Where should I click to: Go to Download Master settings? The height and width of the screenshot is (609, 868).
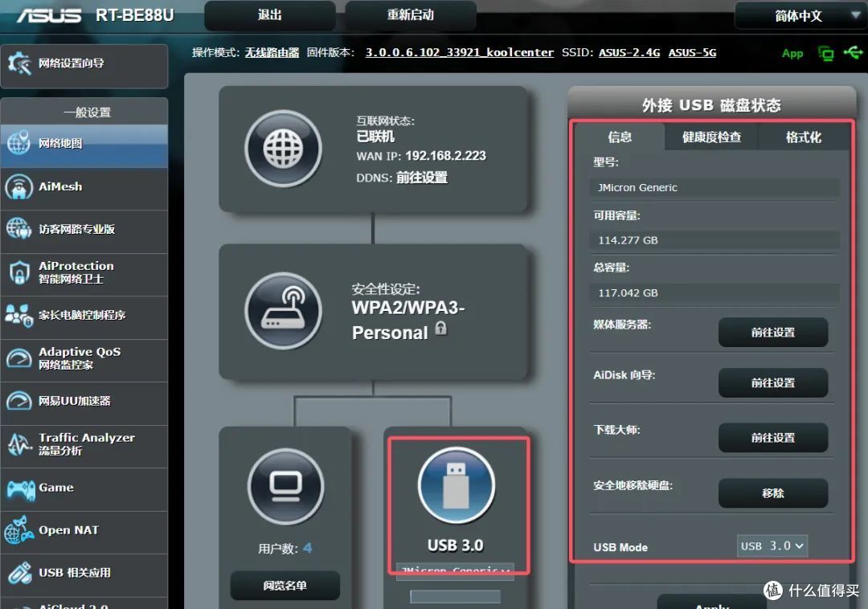[773, 438]
